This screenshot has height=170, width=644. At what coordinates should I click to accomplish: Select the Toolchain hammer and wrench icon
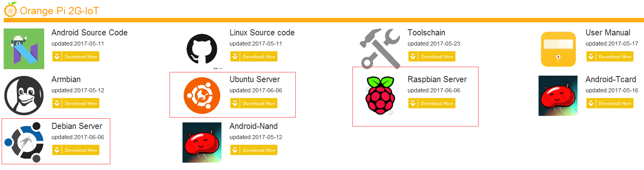coord(380,48)
